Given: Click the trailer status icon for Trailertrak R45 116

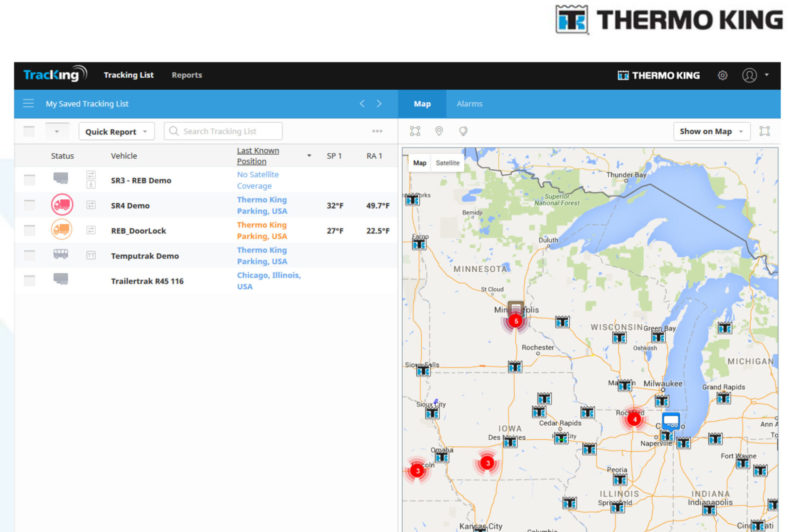Looking at the screenshot, I should (61, 278).
